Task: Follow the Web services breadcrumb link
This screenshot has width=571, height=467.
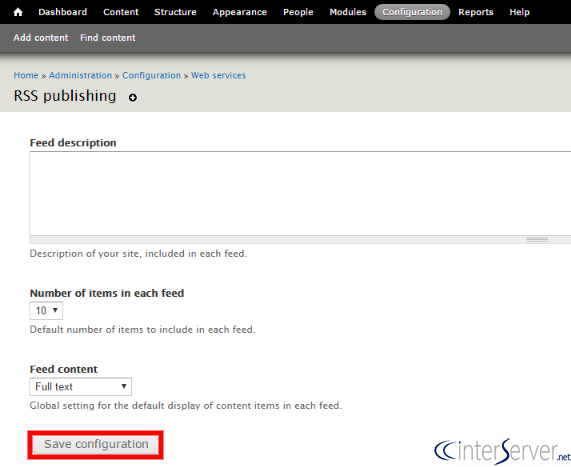Action: pos(218,75)
